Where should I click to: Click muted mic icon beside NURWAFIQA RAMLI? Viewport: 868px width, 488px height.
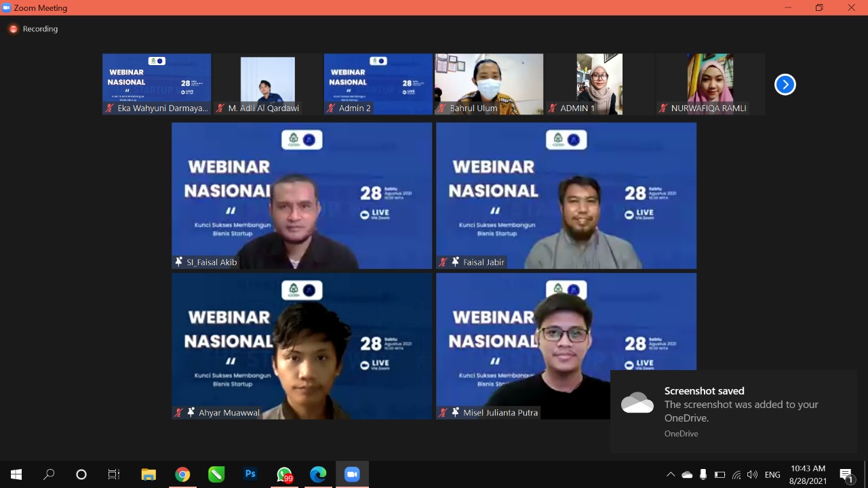pos(663,108)
